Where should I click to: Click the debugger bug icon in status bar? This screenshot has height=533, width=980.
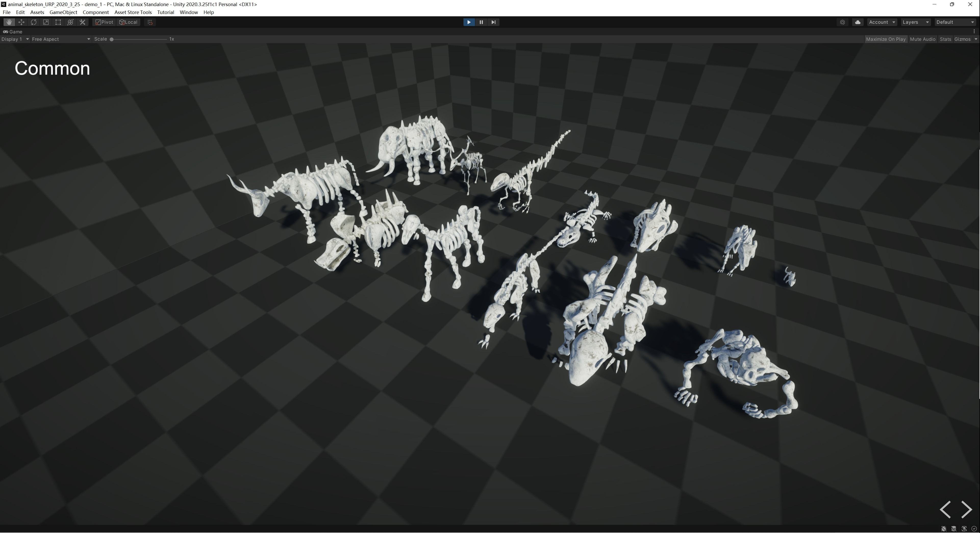[x=944, y=529]
